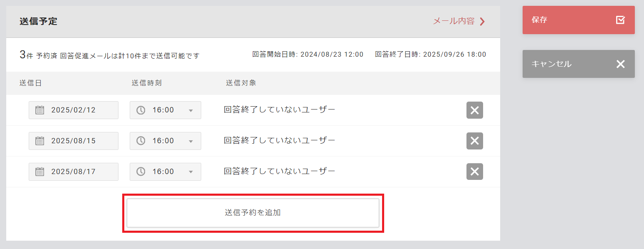This screenshot has height=249, width=644.
Task: Click calendar icon for 2025/08/17 row
Action: (x=39, y=172)
